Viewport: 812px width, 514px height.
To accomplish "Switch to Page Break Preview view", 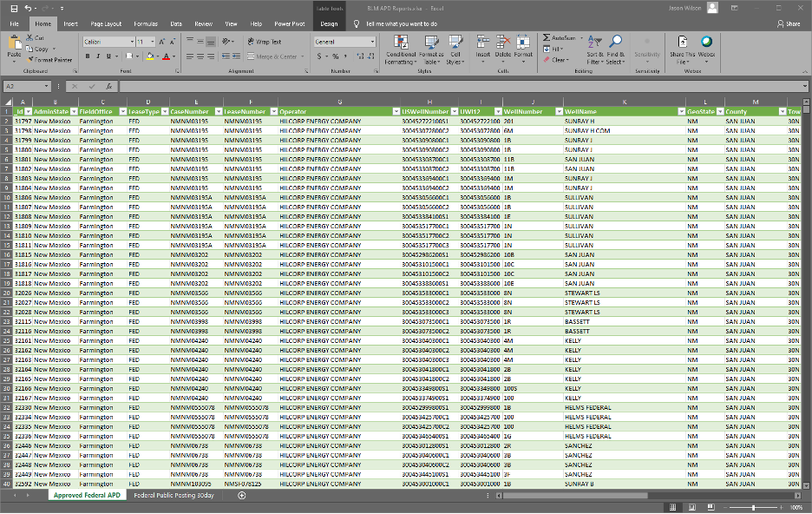I will 711,507.
